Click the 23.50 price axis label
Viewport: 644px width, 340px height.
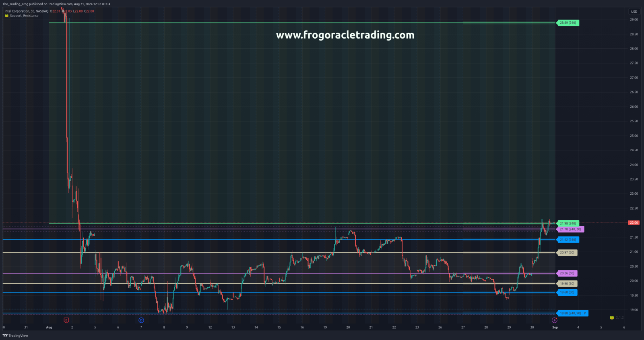(x=634, y=179)
